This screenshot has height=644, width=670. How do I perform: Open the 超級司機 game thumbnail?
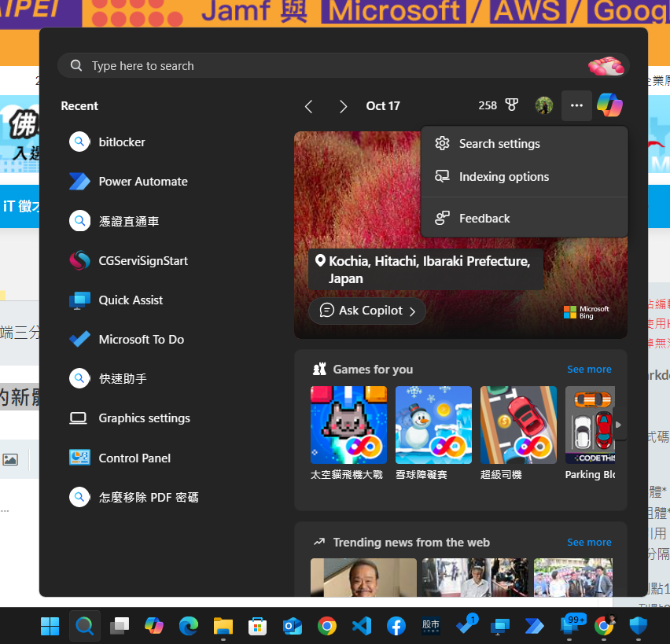[518, 425]
